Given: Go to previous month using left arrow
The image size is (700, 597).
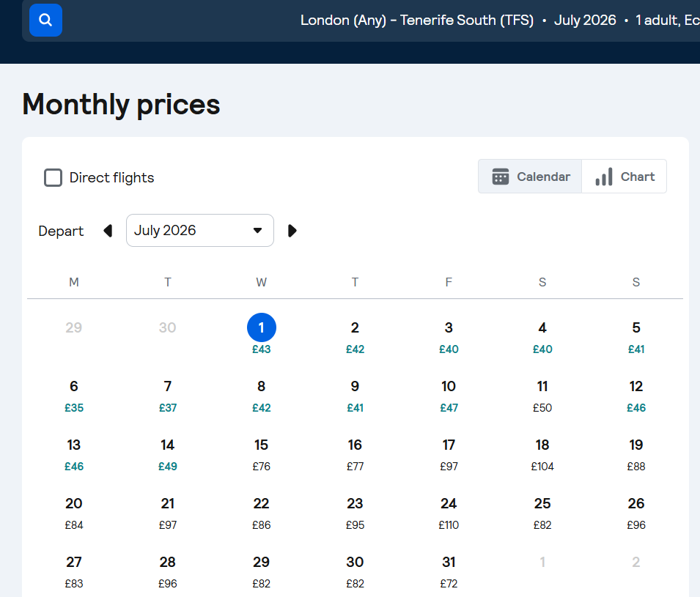Looking at the screenshot, I should pos(108,231).
